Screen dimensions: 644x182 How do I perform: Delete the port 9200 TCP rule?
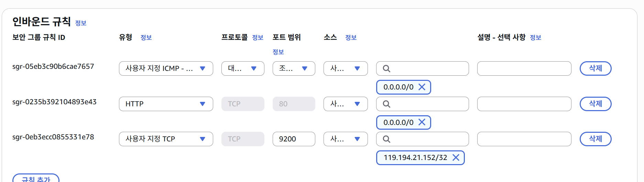point(595,139)
